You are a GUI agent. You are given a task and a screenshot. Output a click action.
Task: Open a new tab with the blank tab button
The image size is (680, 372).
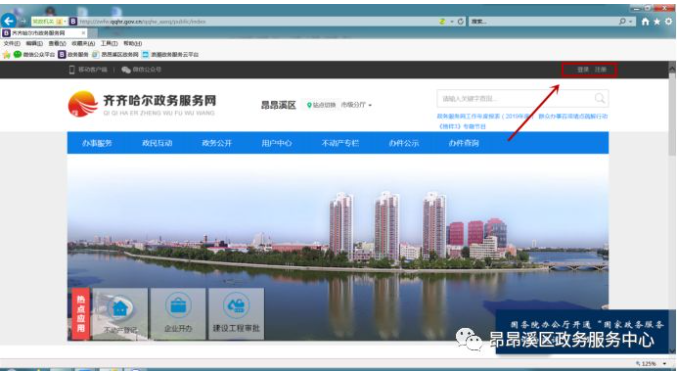[x=93, y=33]
